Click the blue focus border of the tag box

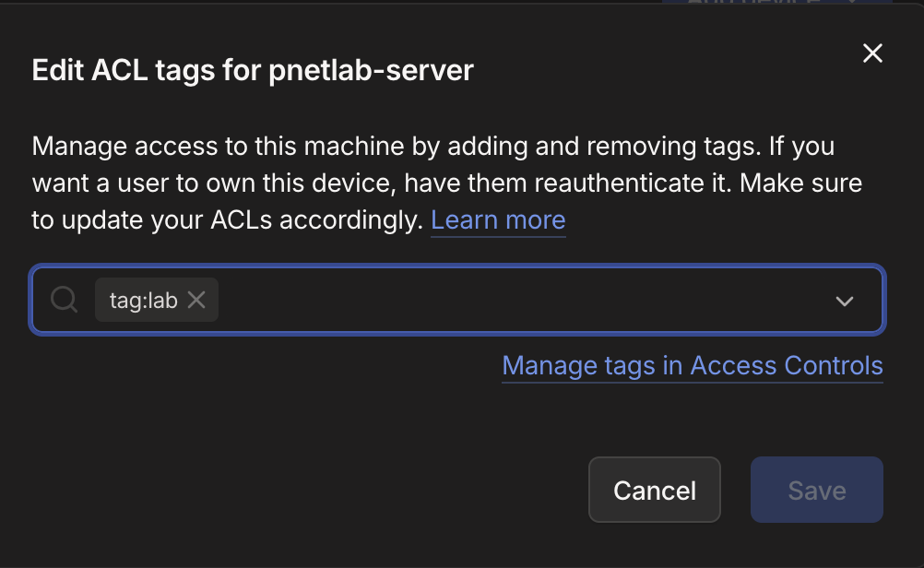click(x=457, y=266)
